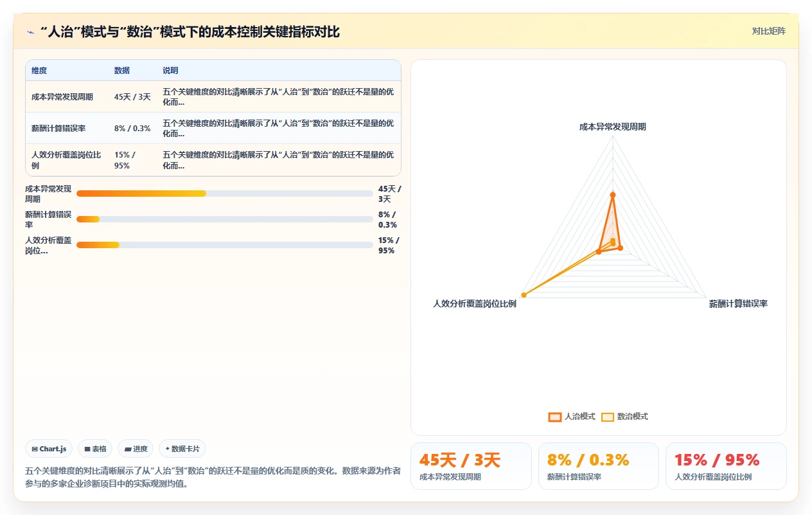The height and width of the screenshot is (515, 812).
Task: Select the Chart.js tag chip
Action: (49, 449)
